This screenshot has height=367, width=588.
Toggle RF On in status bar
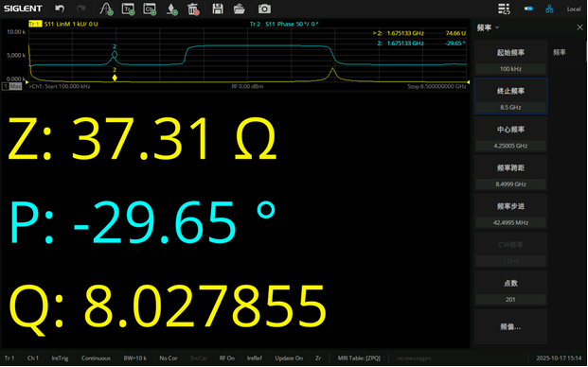(x=227, y=358)
